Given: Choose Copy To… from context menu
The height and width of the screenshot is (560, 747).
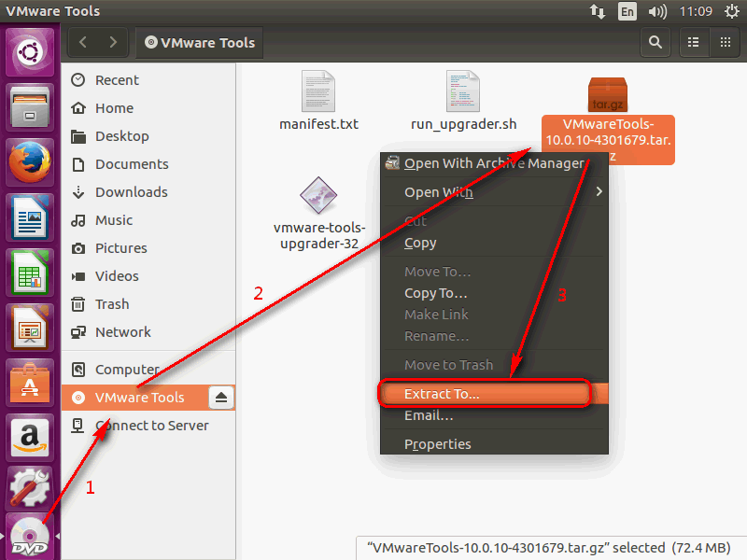Looking at the screenshot, I should pyautogui.click(x=494, y=293).
